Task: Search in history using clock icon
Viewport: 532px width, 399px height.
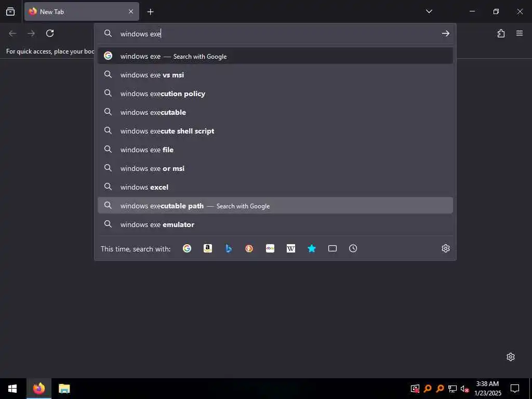Action: pos(353,248)
